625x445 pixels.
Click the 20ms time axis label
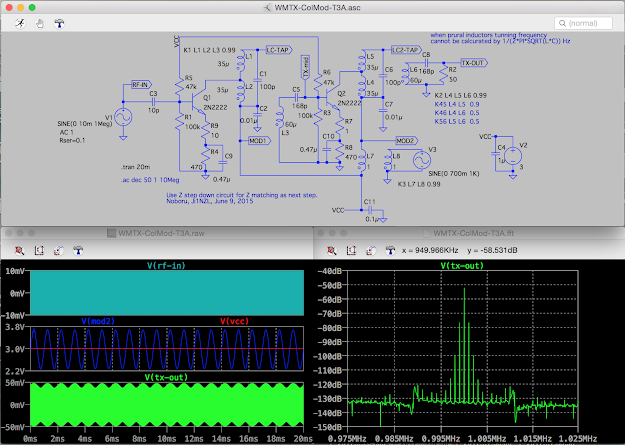pos(303,439)
